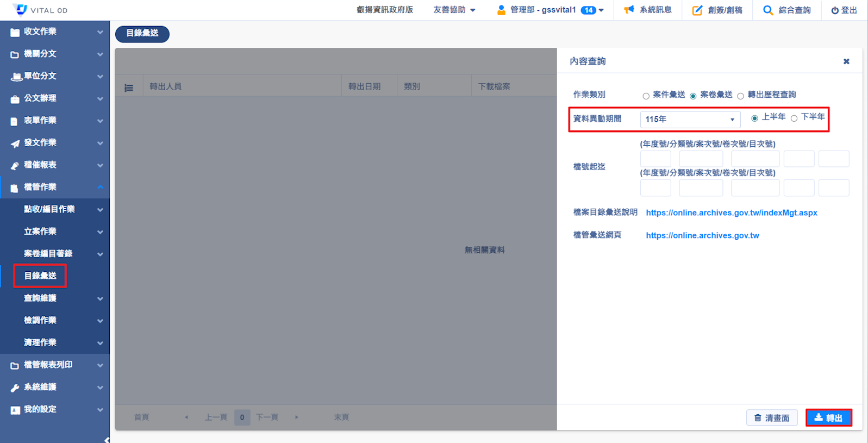The image size is (868, 443).
Task: Click the 綜合查詢 magnifier icon
Action: coord(767,10)
